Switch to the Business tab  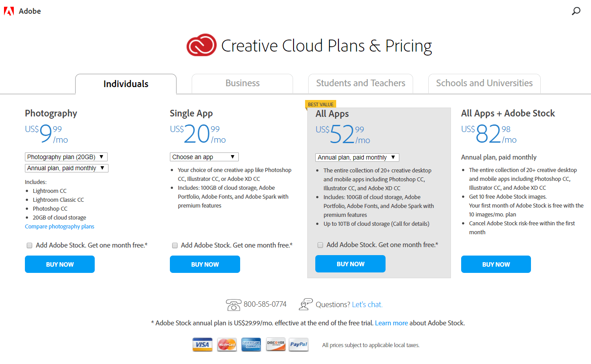(242, 83)
